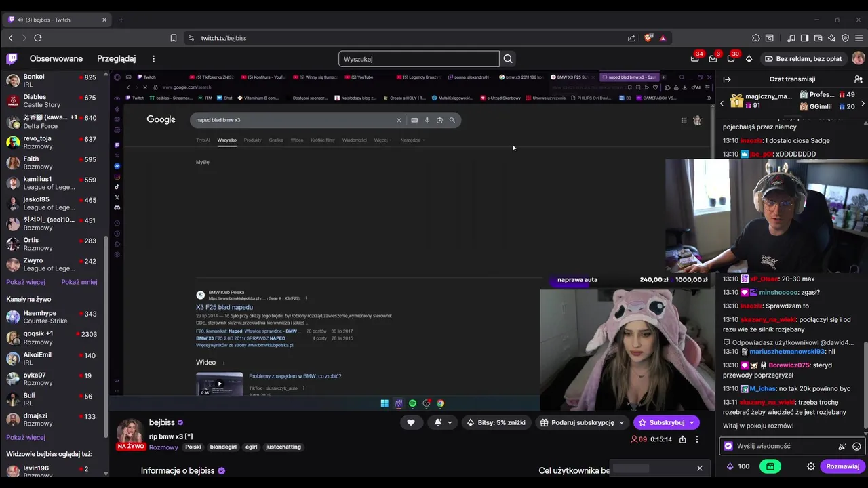Open chat identity badge selector

(728, 446)
